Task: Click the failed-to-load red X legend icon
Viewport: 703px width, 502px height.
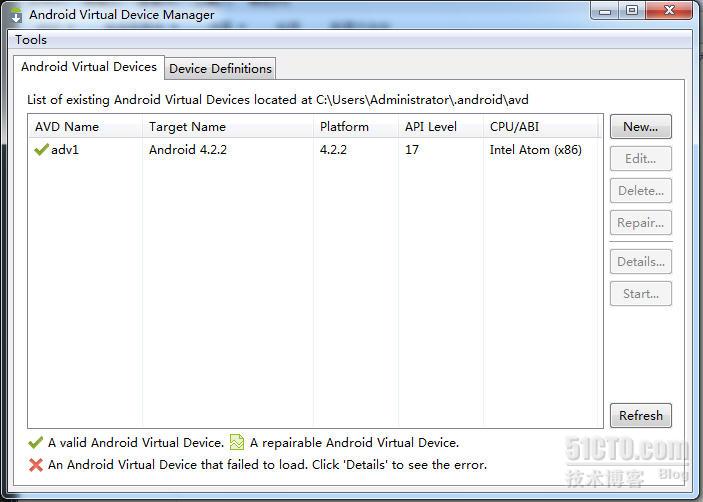Action: (x=36, y=465)
